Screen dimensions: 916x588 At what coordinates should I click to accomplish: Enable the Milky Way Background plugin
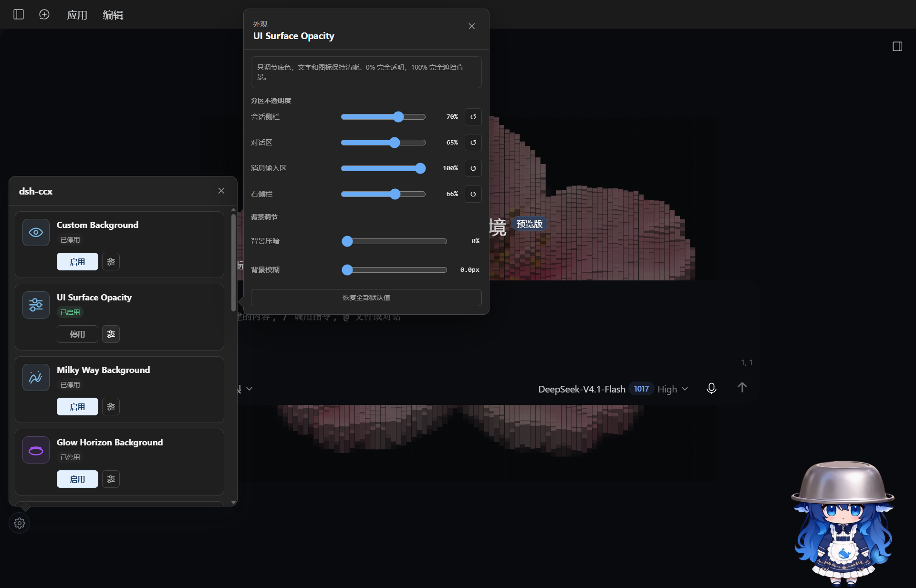click(77, 407)
